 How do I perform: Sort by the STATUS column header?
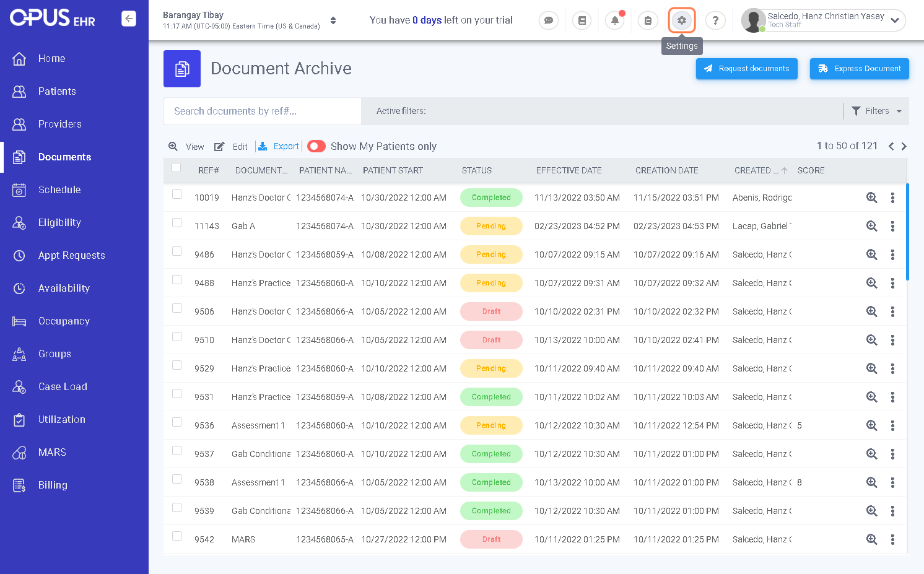(x=477, y=170)
